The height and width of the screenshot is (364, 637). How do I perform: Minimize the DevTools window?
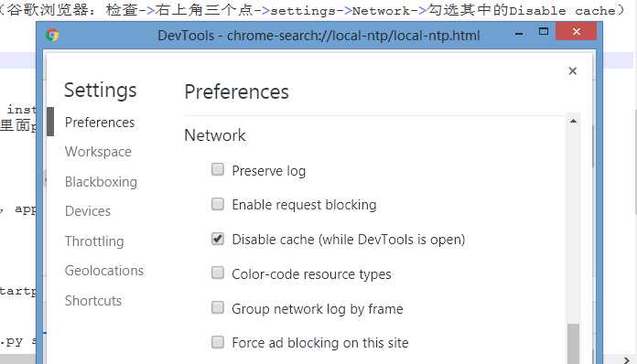pyautogui.click(x=519, y=34)
